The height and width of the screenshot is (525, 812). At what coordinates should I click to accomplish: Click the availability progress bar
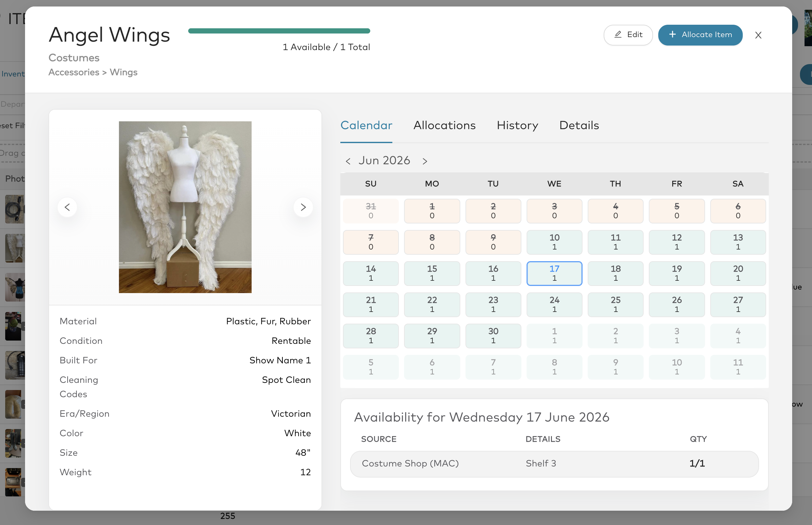click(x=279, y=31)
